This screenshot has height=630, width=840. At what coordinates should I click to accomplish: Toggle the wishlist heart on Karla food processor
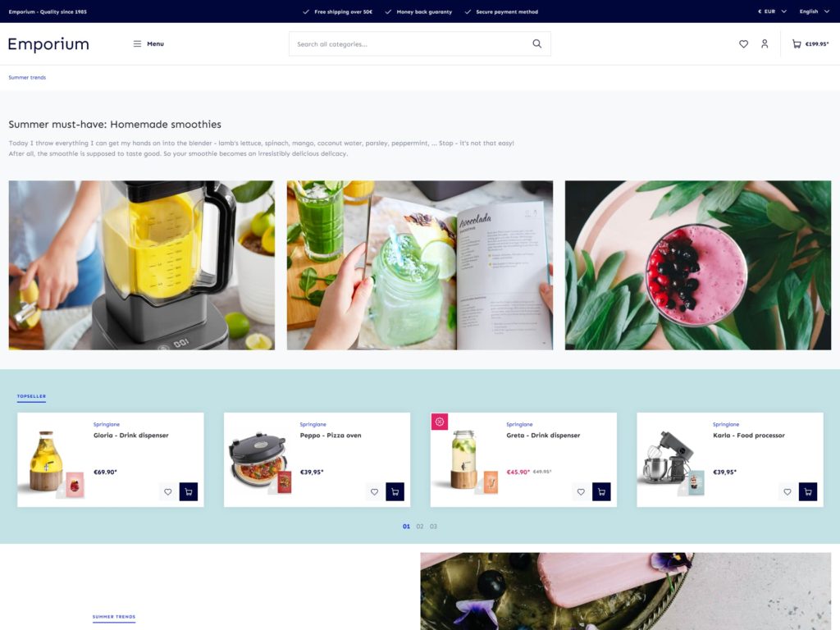[x=787, y=491]
